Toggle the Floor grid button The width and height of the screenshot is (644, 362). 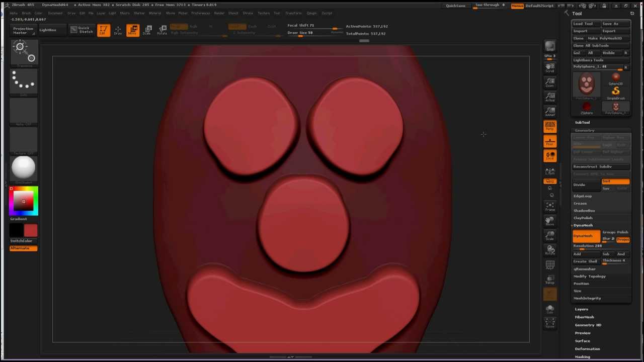[550, 141]
